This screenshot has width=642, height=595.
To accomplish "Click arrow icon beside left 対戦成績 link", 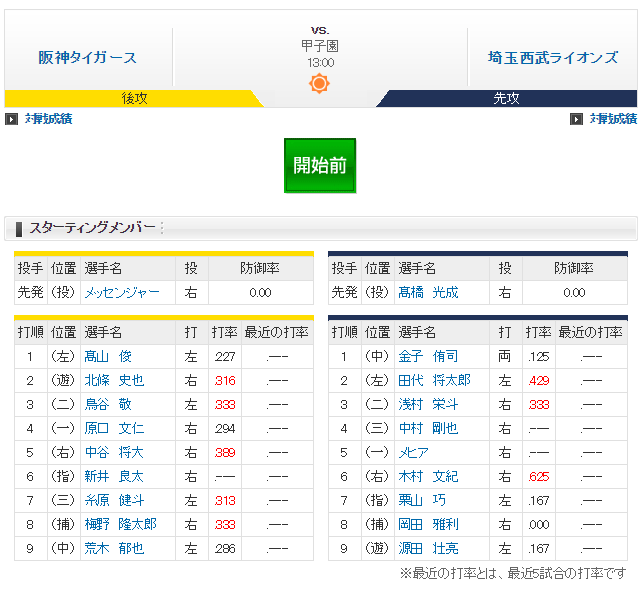I will tap(11, 119).
